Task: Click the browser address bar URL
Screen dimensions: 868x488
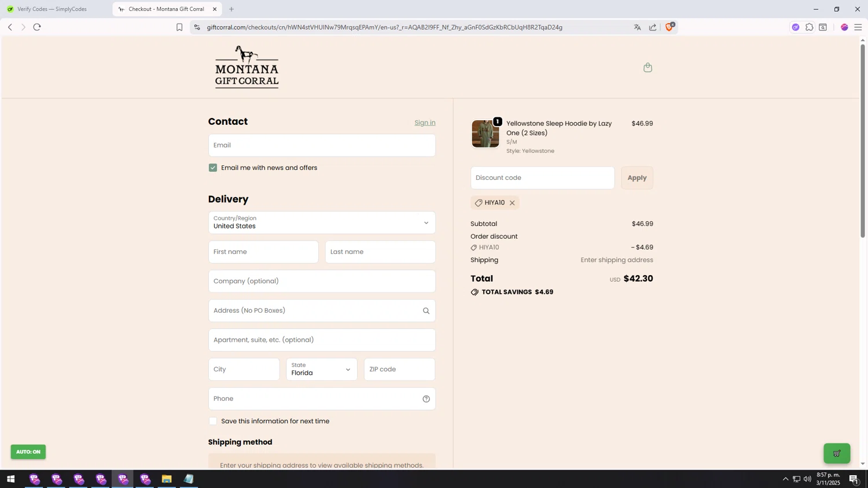Action: [x=384, y=27]
